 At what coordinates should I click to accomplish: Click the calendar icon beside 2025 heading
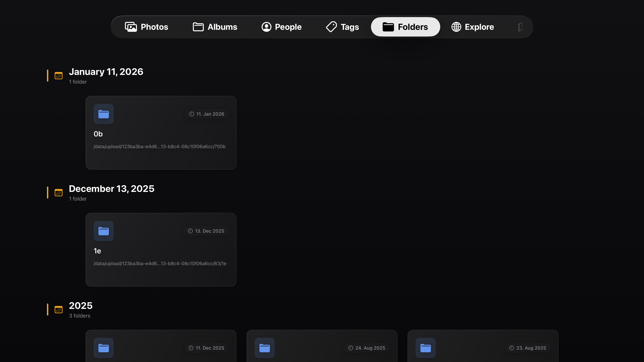pyautogui.click(x=59, y=310)
